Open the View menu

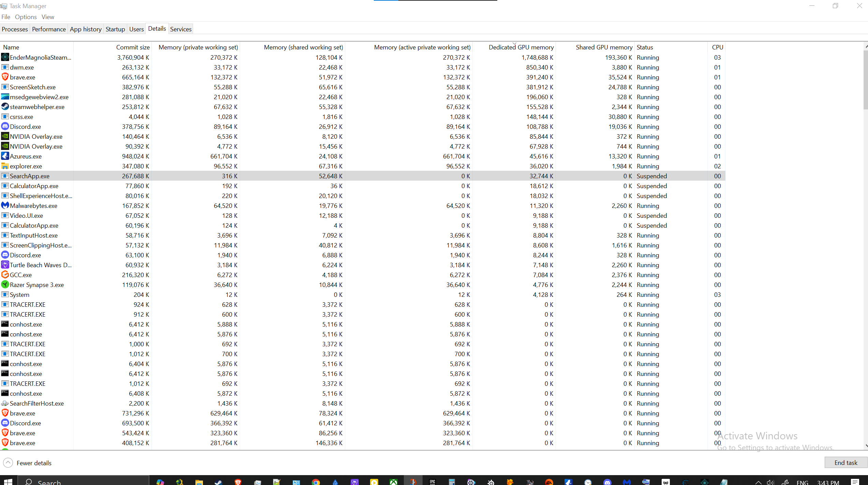[x=48, y=17]
